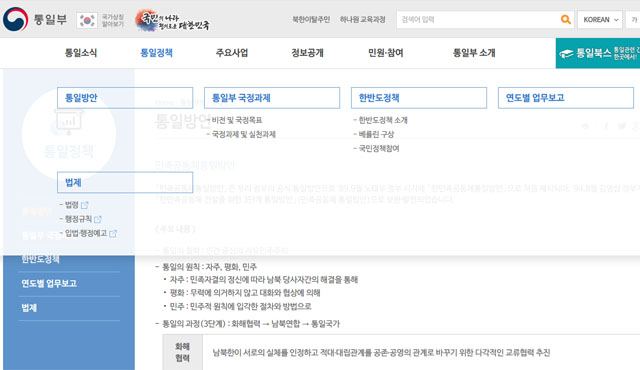Click the 하나원 교육과정 top link

pos(362,20)
